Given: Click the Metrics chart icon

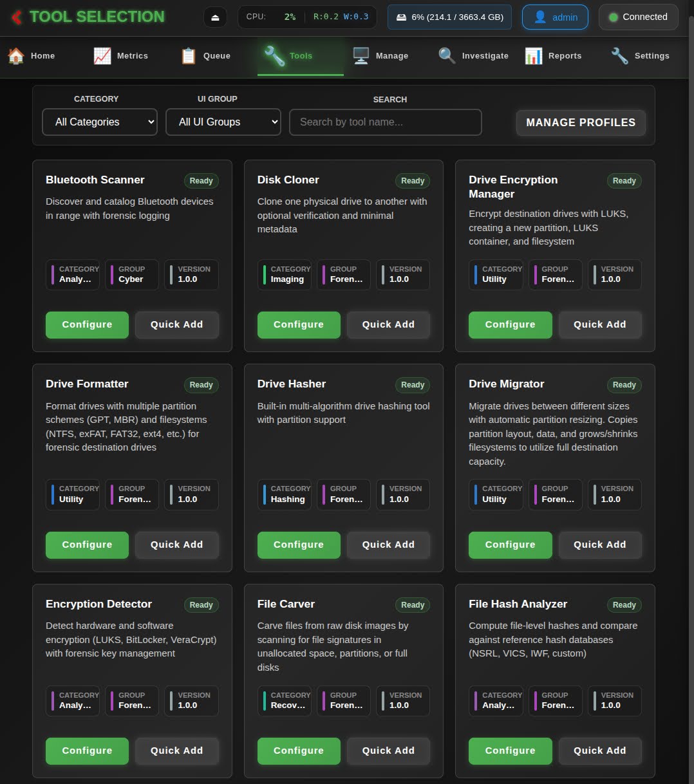Looking at the screenshot, I should pos(102,56).
